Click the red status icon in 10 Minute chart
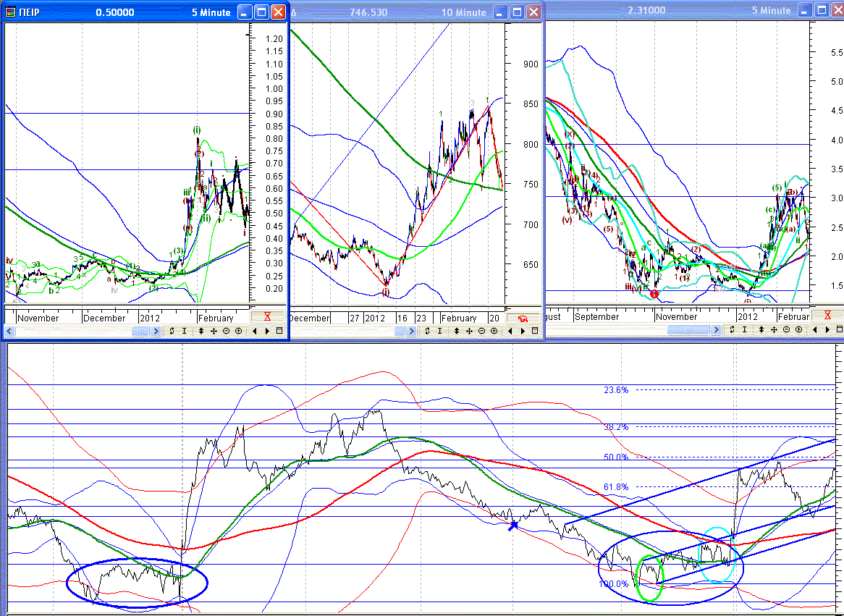 [522, 318]
